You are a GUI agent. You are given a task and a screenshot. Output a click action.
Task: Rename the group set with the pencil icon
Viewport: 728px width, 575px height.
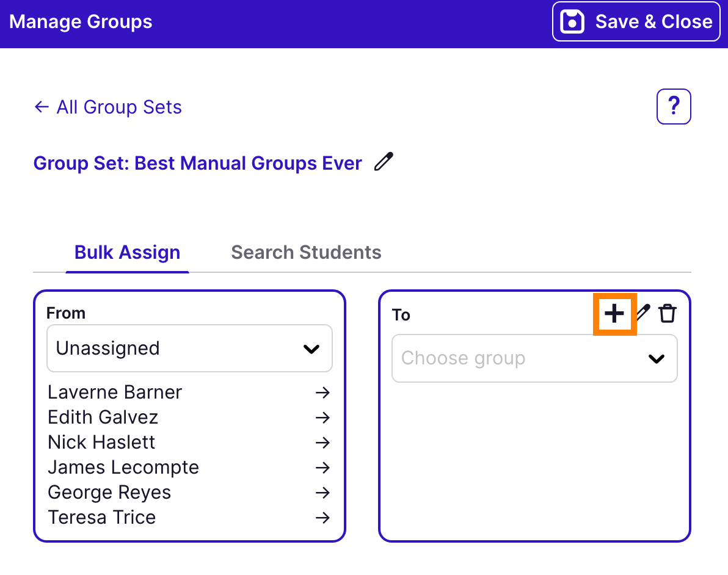point(384,162)
